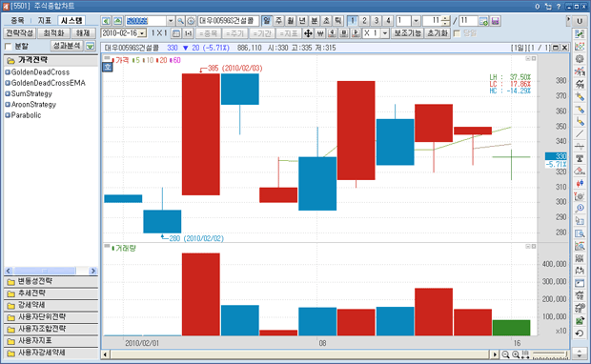Click the stock code search magnifier icon
This screenshot has width=591, height=364.
tap(180, 21)
